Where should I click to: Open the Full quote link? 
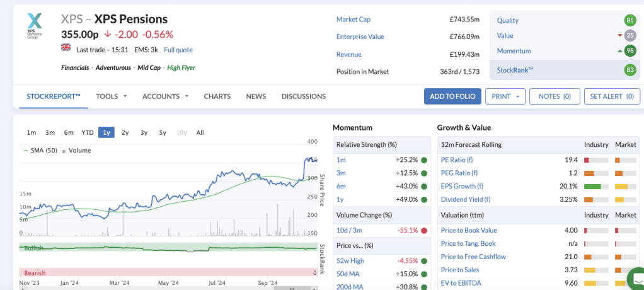(178, 50)
